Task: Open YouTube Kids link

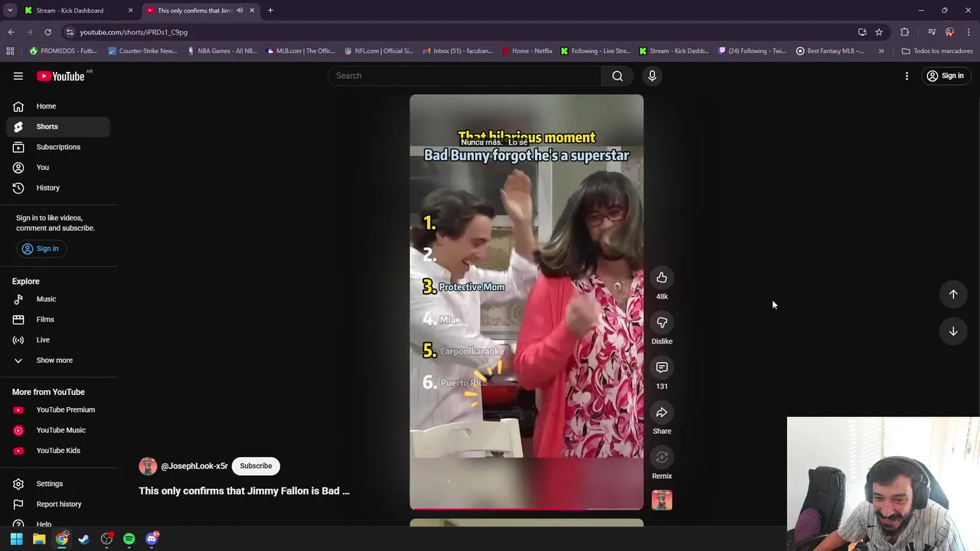Action: (x=58, y=451)
